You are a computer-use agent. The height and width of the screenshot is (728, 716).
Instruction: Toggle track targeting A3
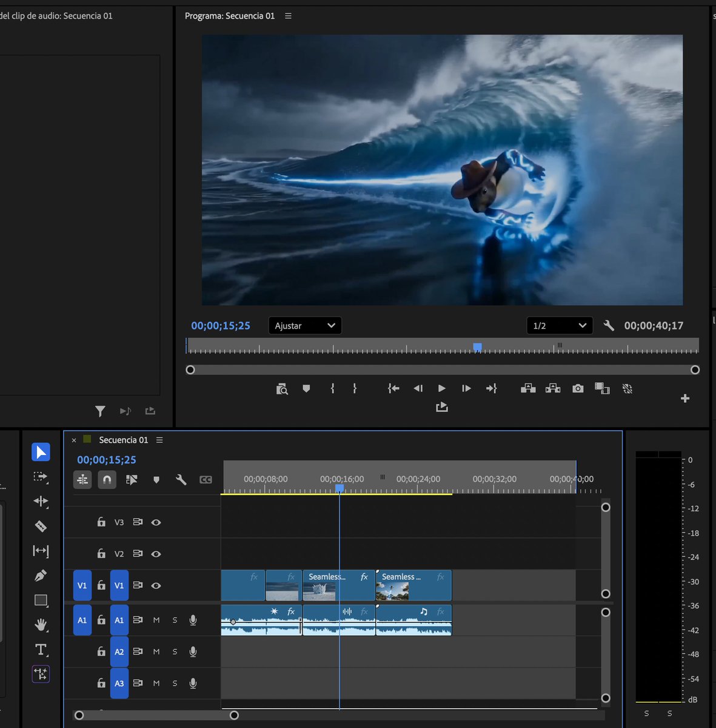pos(119,683)
